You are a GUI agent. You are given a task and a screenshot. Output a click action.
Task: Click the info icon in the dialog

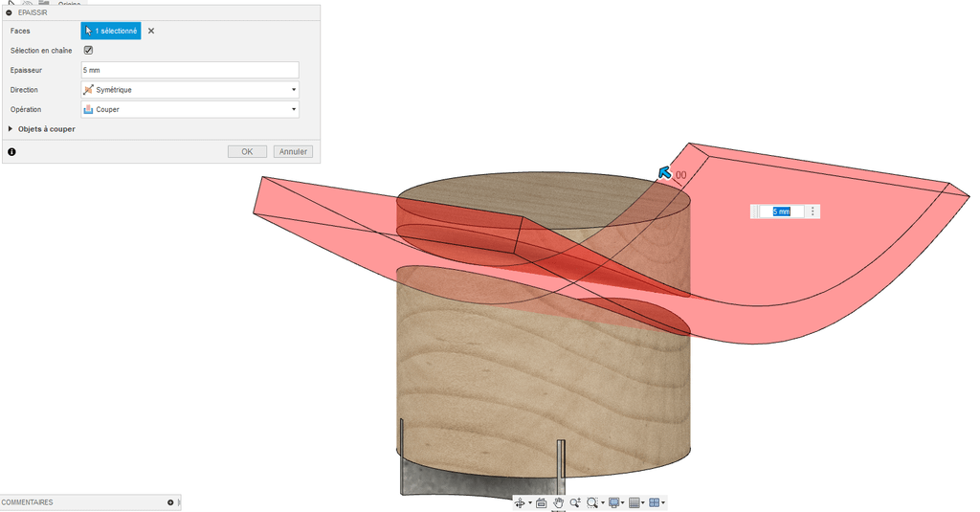tap(11, 152)
